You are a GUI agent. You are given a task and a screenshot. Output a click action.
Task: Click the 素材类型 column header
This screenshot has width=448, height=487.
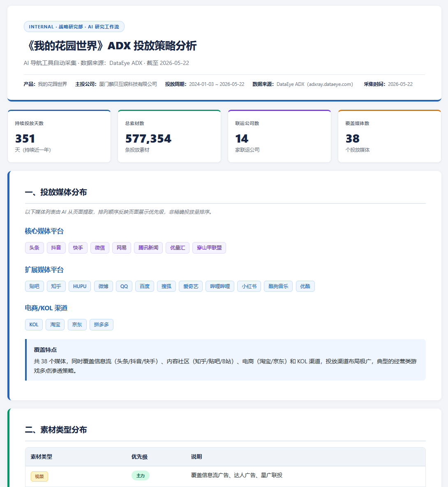(x=42, y=457)
